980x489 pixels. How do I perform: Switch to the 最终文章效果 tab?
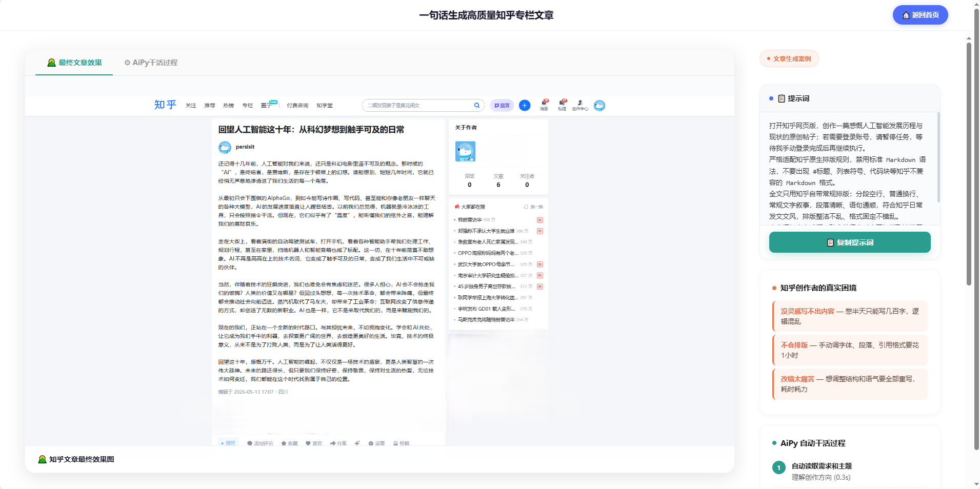[74, 63]
